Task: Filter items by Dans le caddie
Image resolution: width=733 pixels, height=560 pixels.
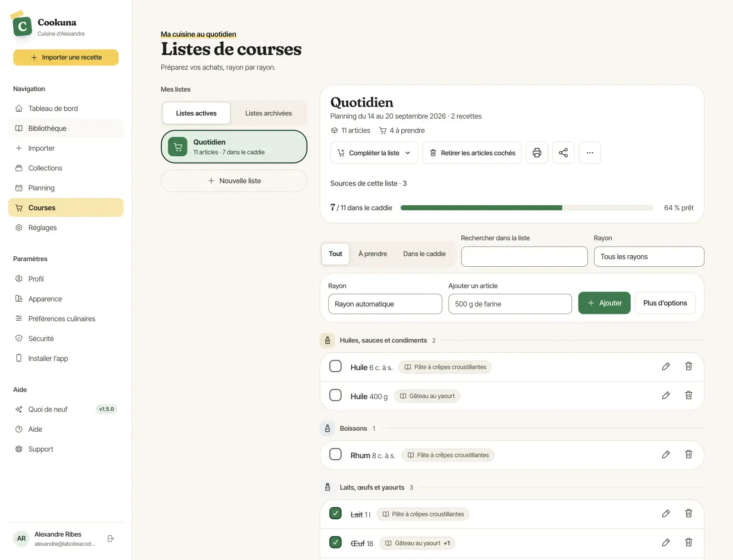Action: pos(424,254)
